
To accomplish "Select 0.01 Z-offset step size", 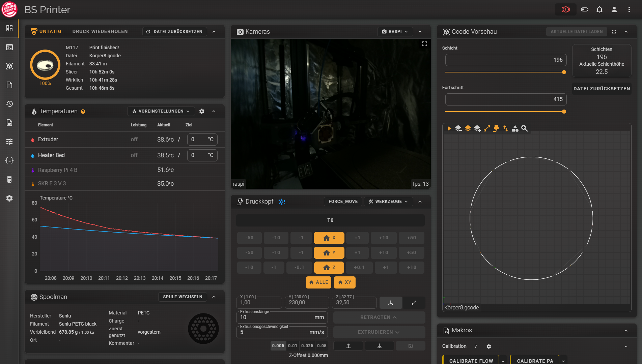I will pos(292,346).
